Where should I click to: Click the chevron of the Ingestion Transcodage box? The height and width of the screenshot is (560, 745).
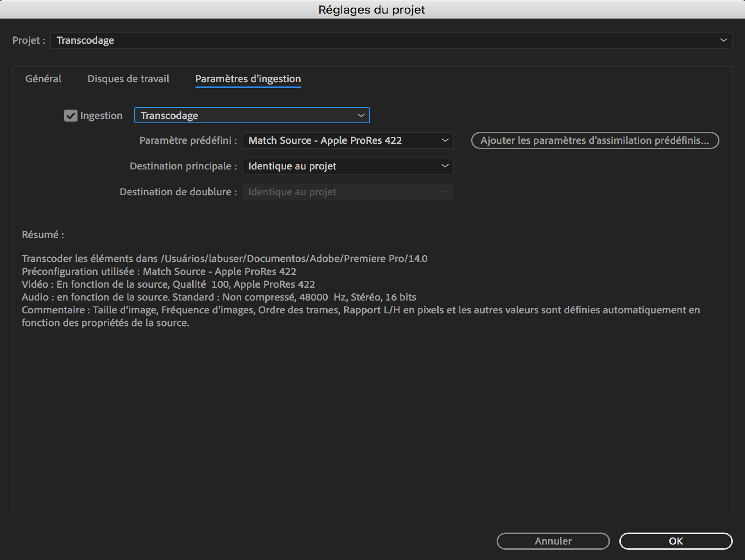click(x=361, y=116)
